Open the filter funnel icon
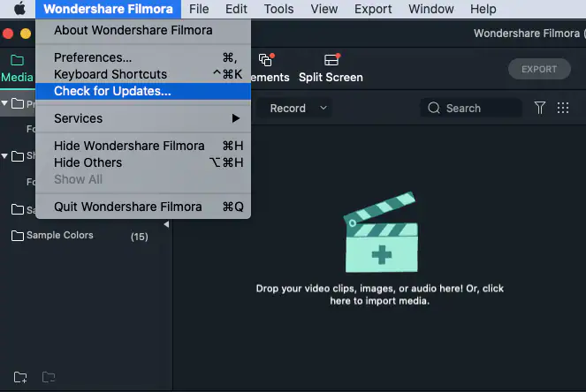586x392 pixels. (x=540, y=108)
